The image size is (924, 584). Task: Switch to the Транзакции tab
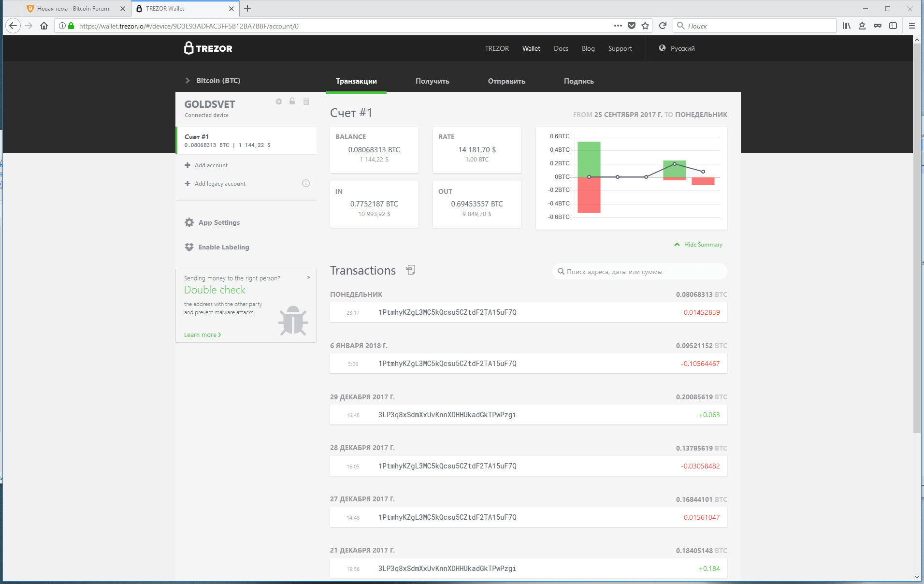click(x=356, y=81)
